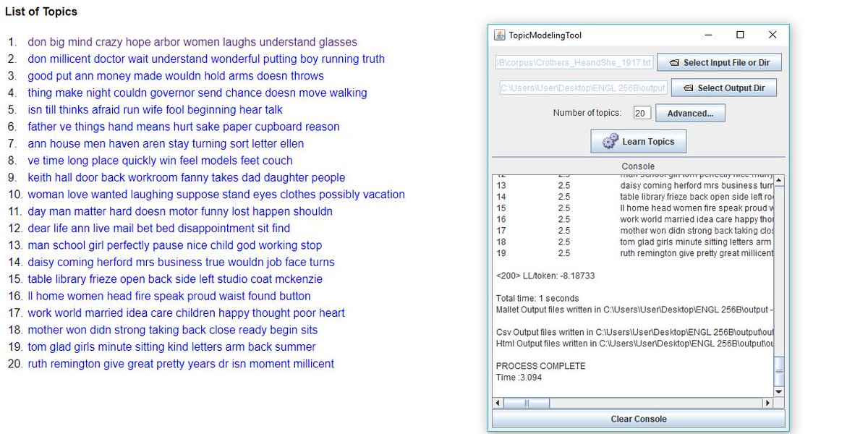Screen dimensions: 868x434
Task: Click the console horizontal scrollbar thumb
Action: tap(527, 402)
